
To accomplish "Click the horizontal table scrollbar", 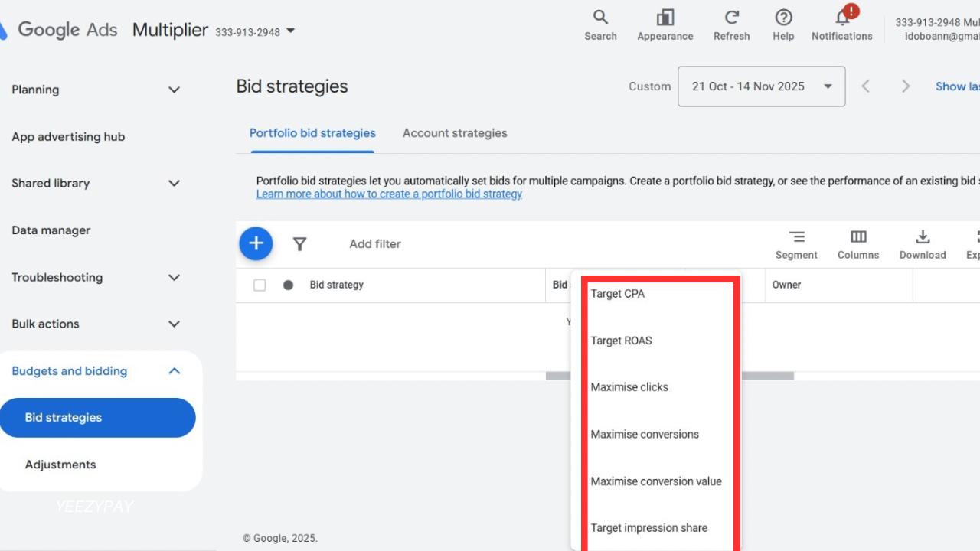I will (x=766, y=376).
